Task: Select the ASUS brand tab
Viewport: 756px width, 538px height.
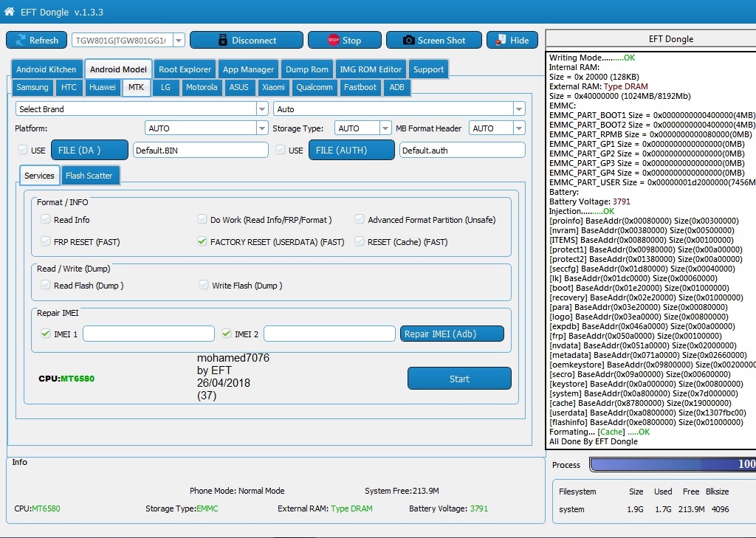Action: pos(238,87)
